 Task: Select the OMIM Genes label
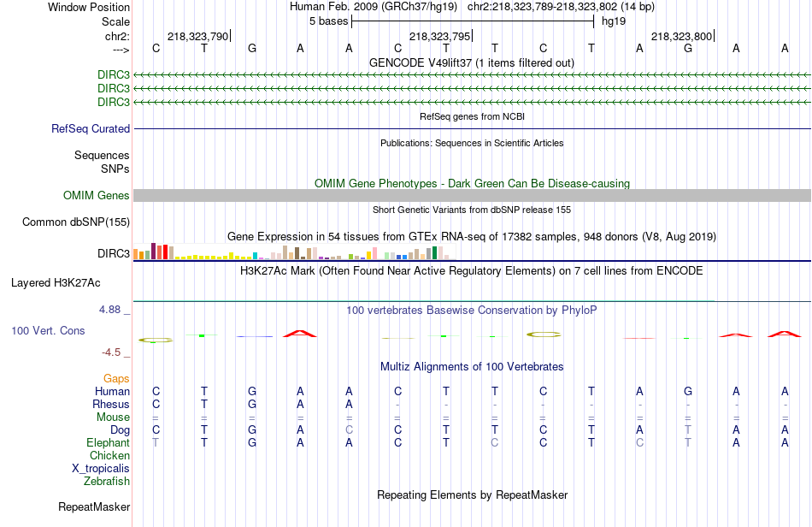click(97, 195)
